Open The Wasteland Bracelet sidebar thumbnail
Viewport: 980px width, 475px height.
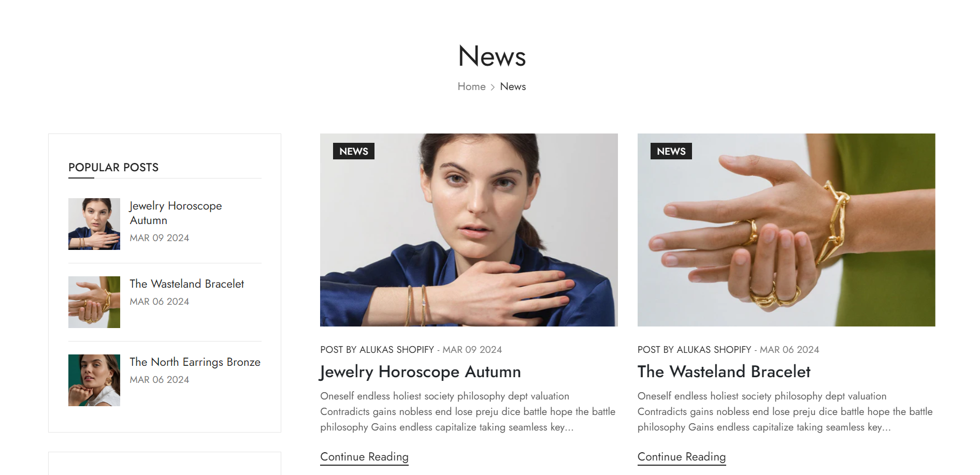click(x=94, y=302)
